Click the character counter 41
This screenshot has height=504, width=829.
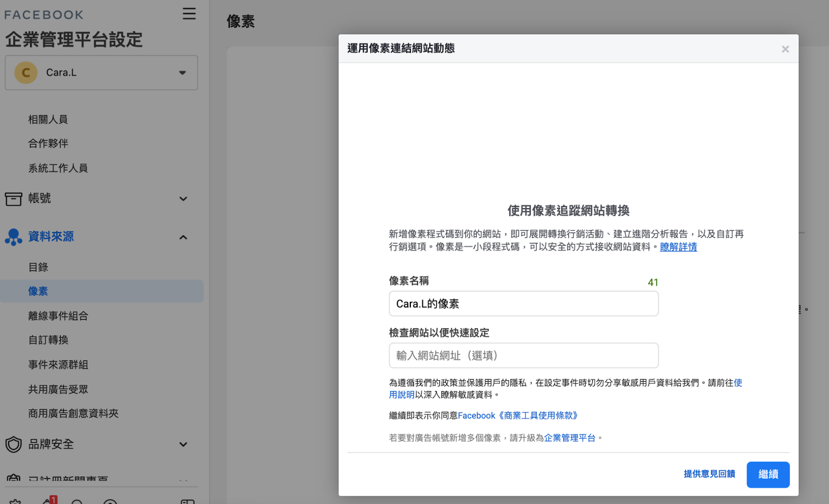[x=653, y=282]
